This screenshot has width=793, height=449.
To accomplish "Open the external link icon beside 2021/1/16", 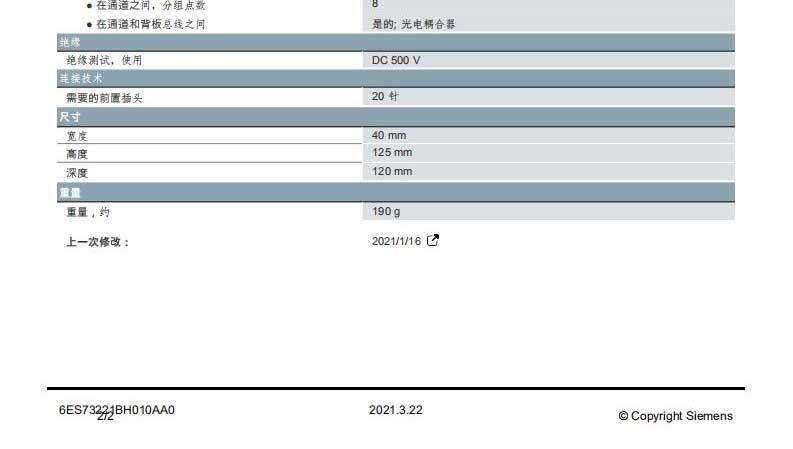I will coord(433,241).
